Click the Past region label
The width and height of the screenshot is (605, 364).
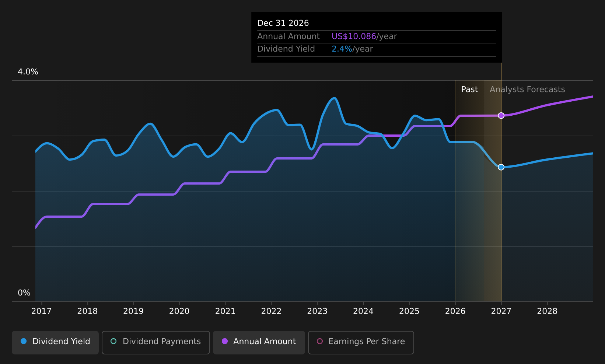(469, 90)
